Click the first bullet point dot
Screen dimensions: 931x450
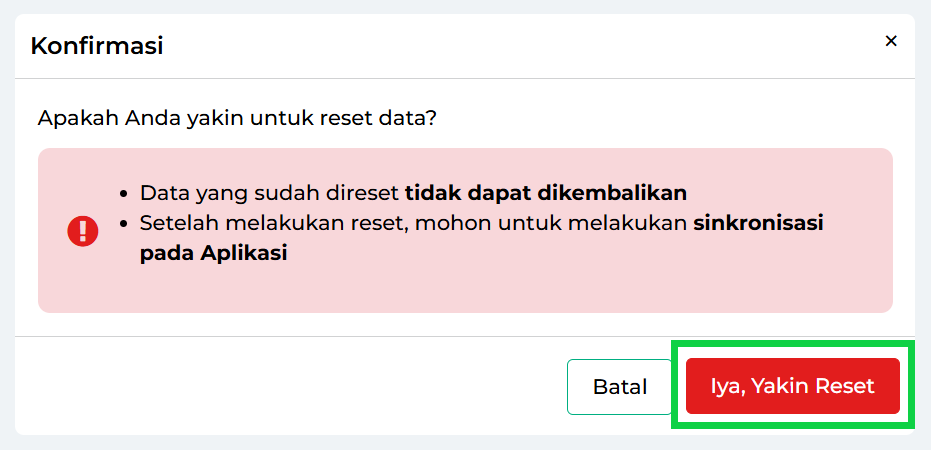tap(122, 194)
